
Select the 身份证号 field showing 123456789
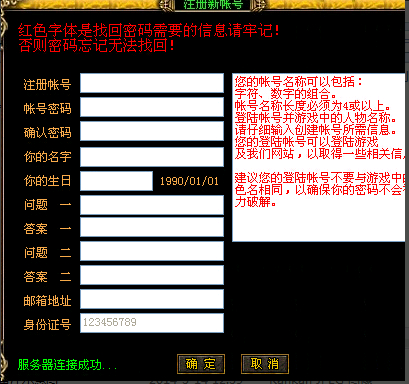[152, 323]
